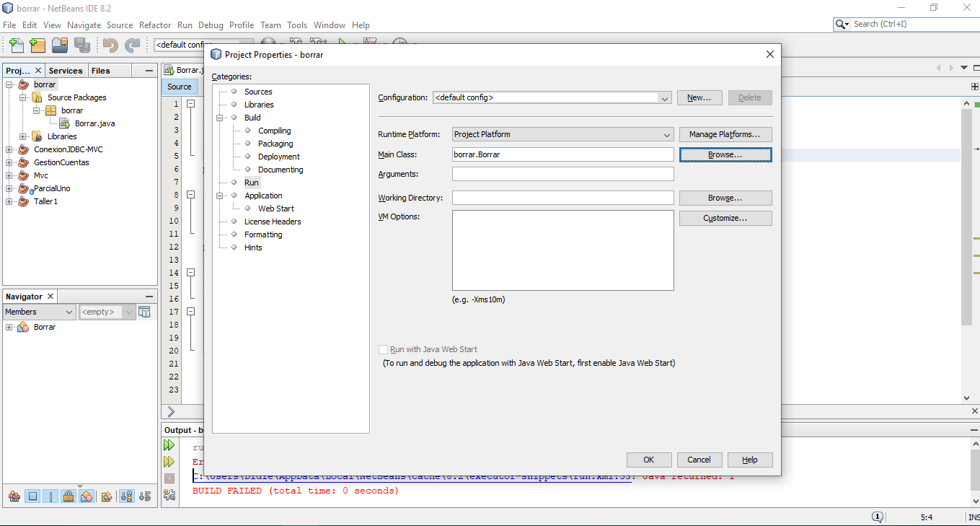Viewport: 980px width, 526px height.
Task: Click the Navigator javadoc window icon
Action: tap(144, 312)
